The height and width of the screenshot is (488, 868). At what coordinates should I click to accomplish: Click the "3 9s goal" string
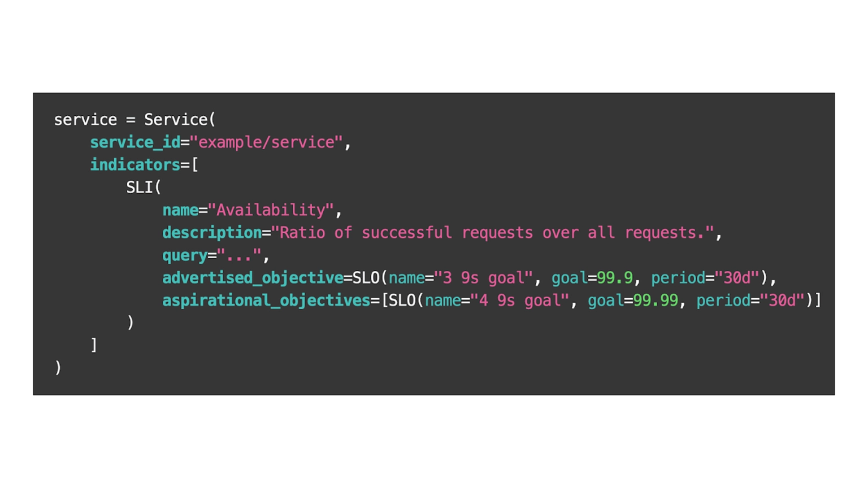click(483, 278)
